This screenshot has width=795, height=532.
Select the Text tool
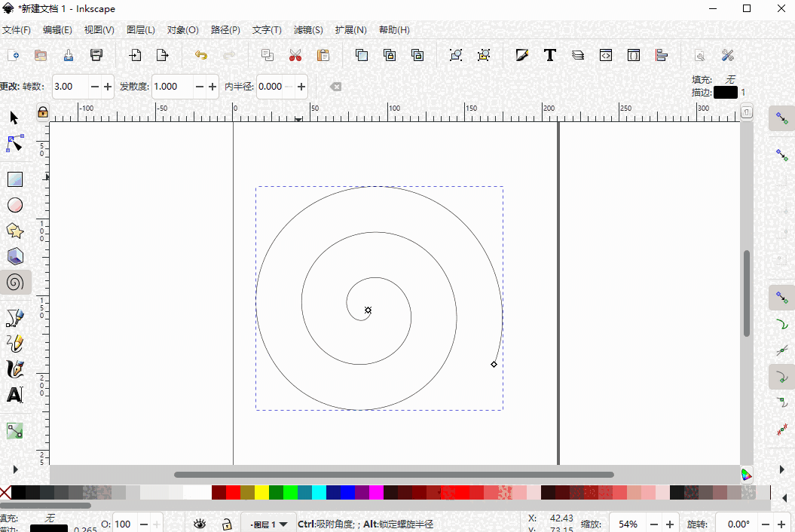15,394
